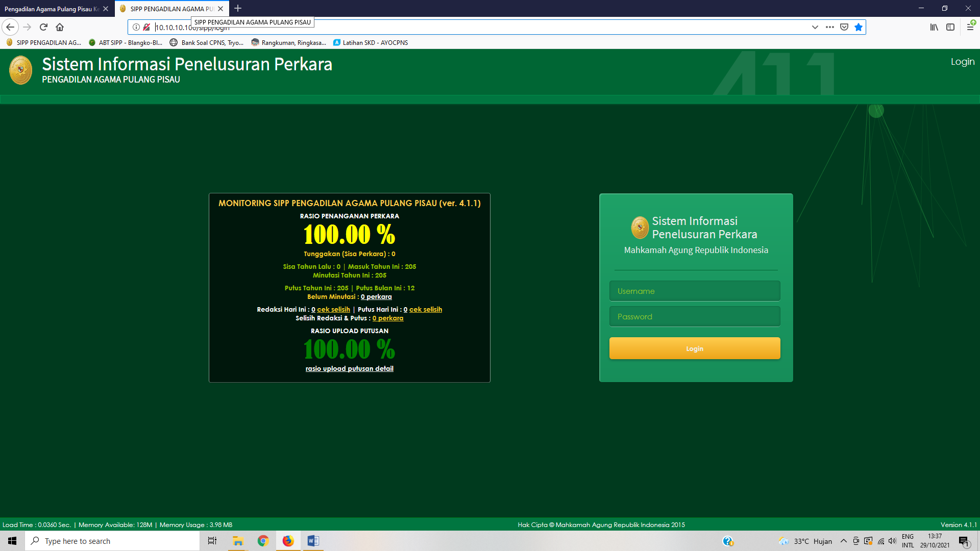
Task: Open a new browser tab
Action: click(238, 9)
